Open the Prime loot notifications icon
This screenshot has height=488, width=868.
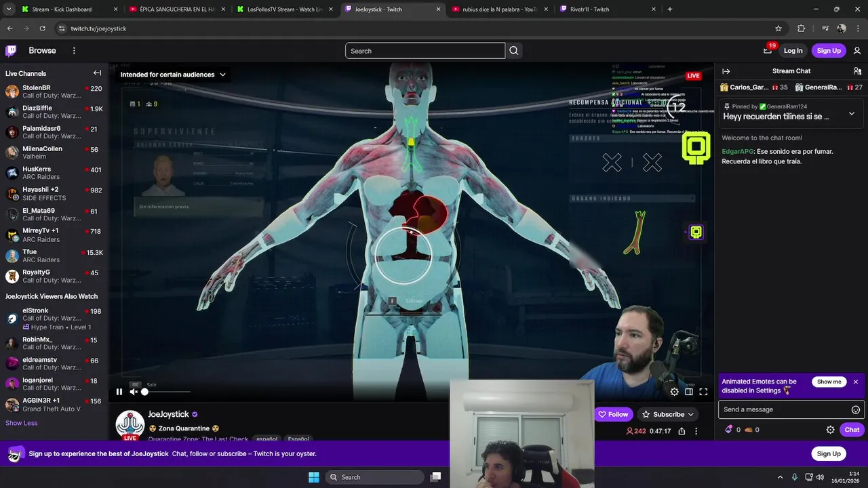[x=768, y=50]
